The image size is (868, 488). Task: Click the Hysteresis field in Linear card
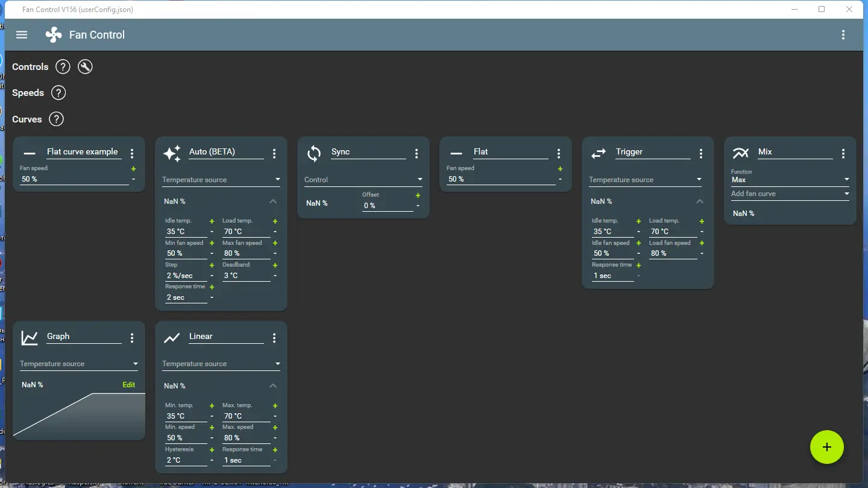[x=186, y=460]
